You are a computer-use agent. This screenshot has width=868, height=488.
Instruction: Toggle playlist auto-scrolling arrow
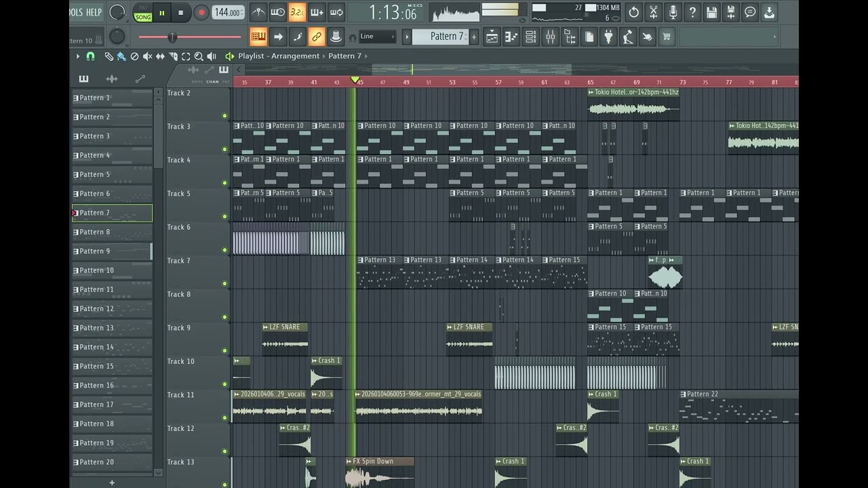coord(278,37)
